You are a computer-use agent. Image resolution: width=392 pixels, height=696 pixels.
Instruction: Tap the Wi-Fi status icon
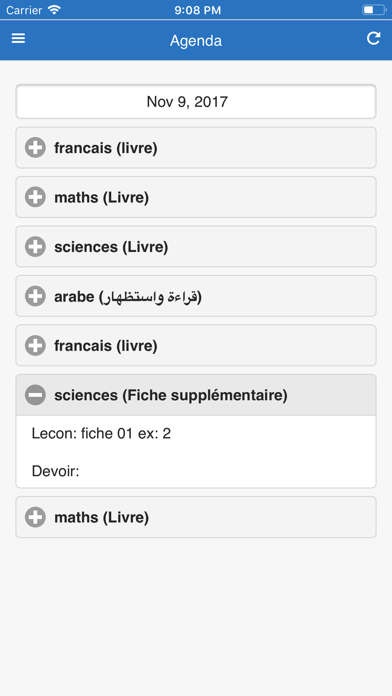click(55, 10)
